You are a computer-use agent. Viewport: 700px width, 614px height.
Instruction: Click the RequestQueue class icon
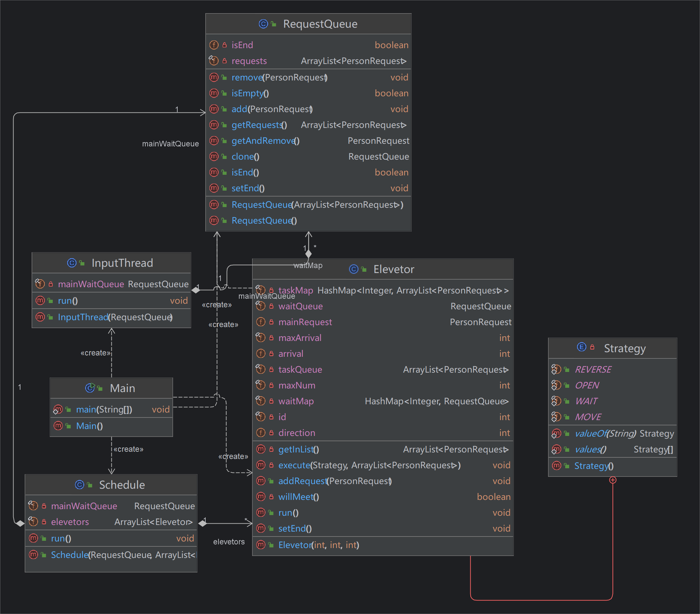263,24
